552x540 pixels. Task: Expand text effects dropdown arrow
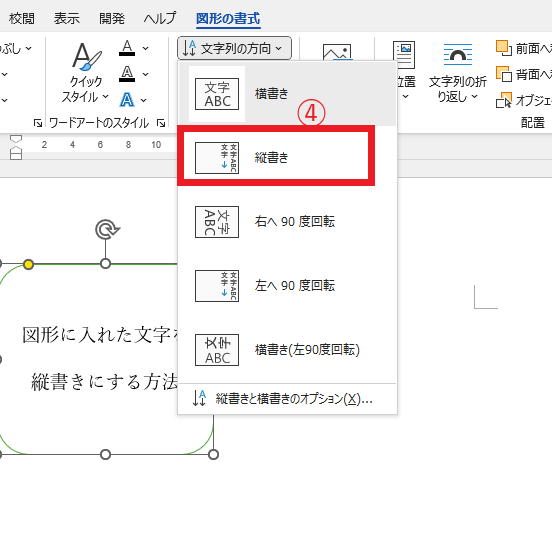click(x=144, y=100)
